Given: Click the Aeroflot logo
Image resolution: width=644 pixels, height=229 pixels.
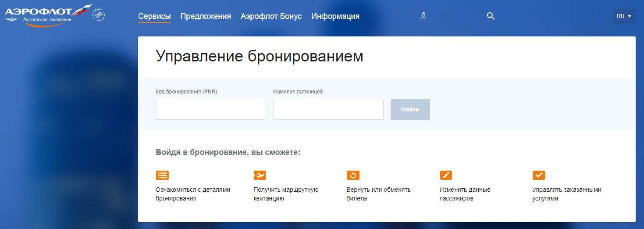Looking at the screenshot, I should pos(46,15).
